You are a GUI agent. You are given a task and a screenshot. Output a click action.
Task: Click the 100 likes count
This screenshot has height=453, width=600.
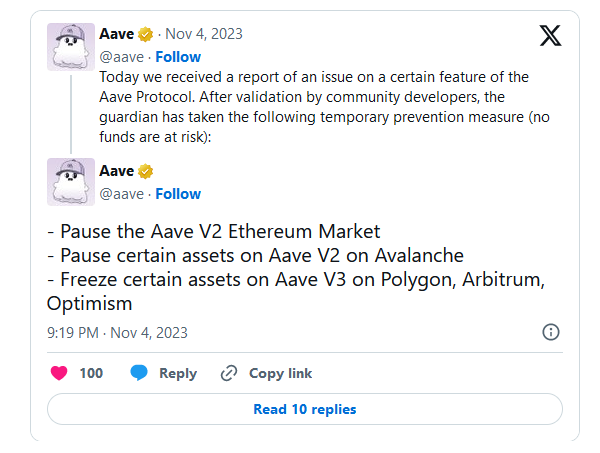91,373
